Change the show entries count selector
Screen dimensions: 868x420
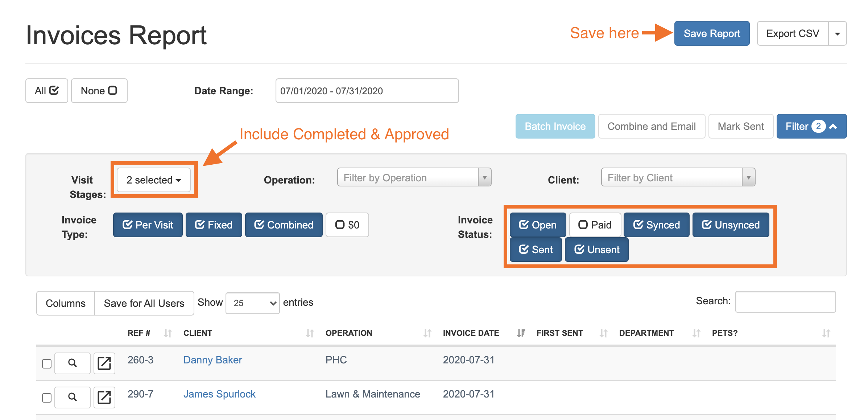tap(252, 303)
